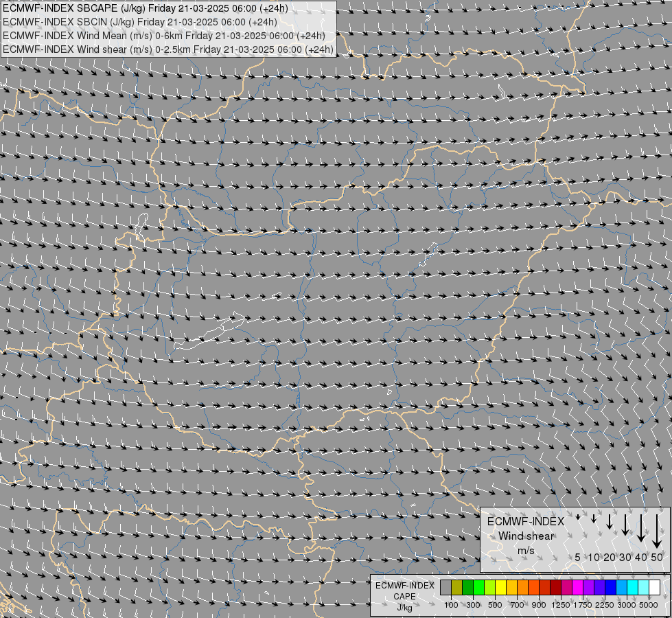This screenshot has height=618, width=672.
Task: Pick the orange CAPE swatch right of 700 tick
Action: [522, 587]
